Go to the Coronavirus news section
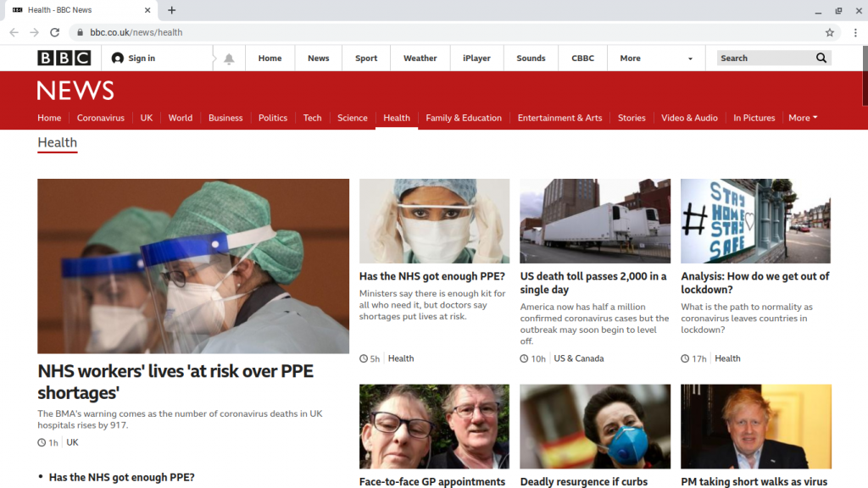 (x=101, y=118)
